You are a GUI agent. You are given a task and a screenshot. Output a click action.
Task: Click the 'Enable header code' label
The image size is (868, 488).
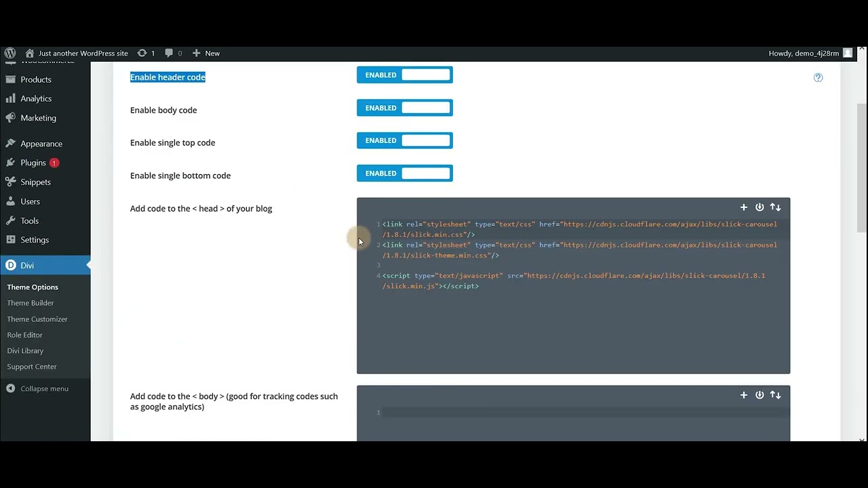click(167, 77)
